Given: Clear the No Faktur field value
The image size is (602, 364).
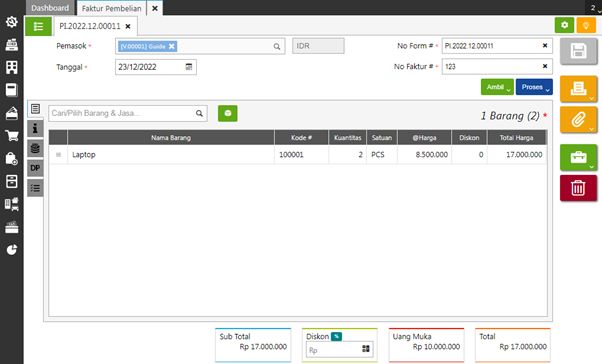Looking at the screenshot, I should [544, 66].
